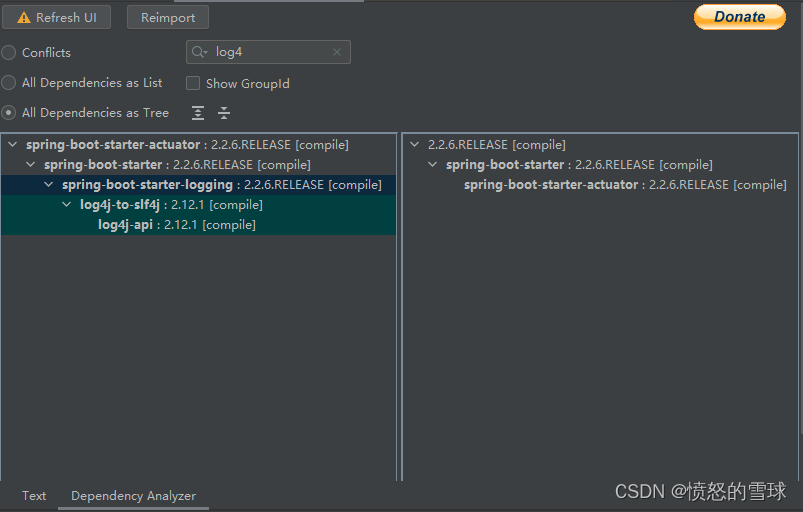
Task: Click the Reimport button
Action: tap(167, 17)
